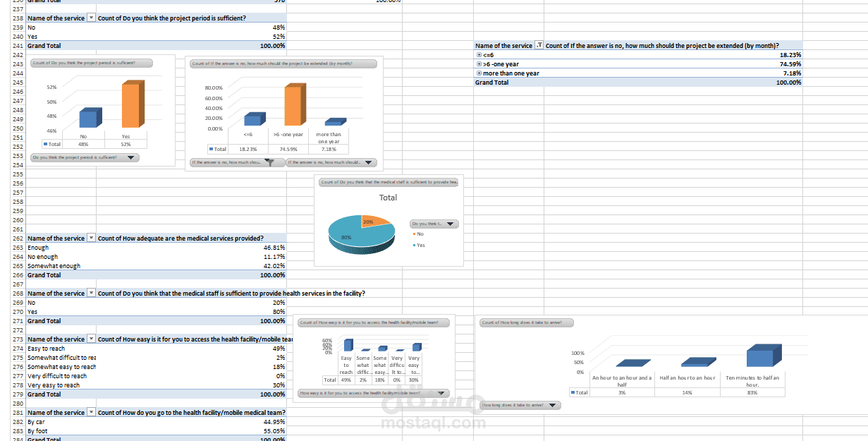Open Name of the service filter in row 273
Viewport: 868px width, 441px height.
(91, 339)
